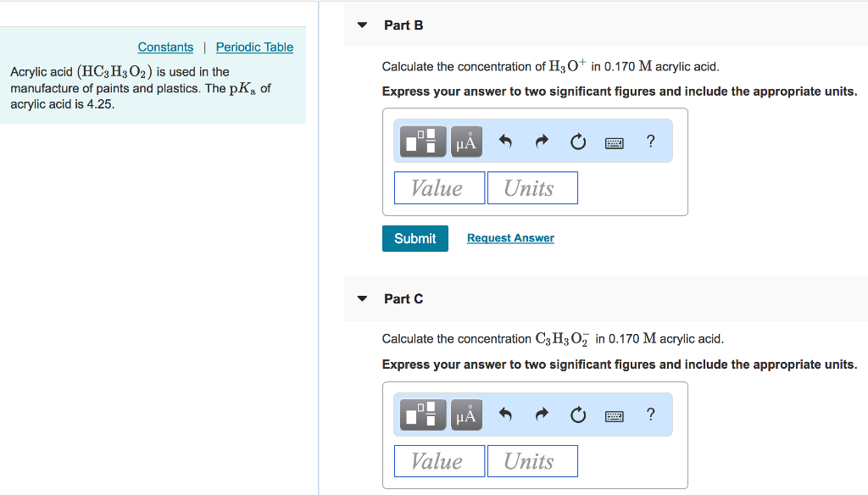Open the keyboard shortcuts icon in Part B

pos(614,141)
